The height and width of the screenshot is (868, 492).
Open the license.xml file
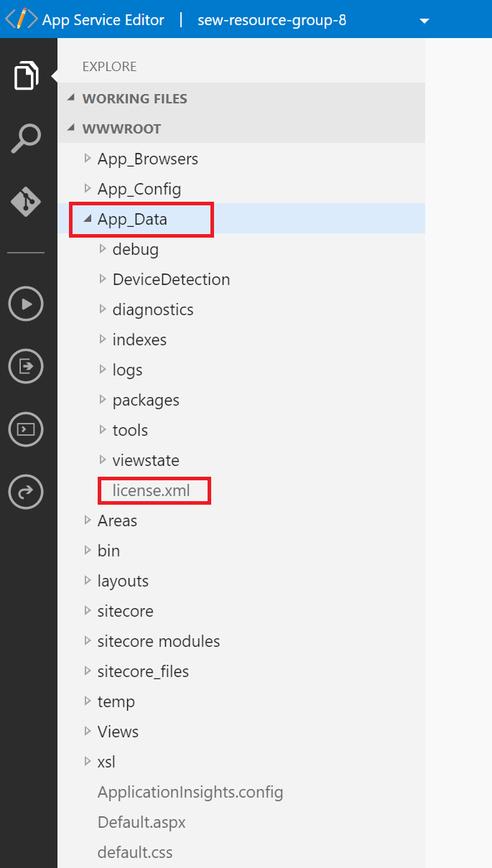[x=151, y=490]
